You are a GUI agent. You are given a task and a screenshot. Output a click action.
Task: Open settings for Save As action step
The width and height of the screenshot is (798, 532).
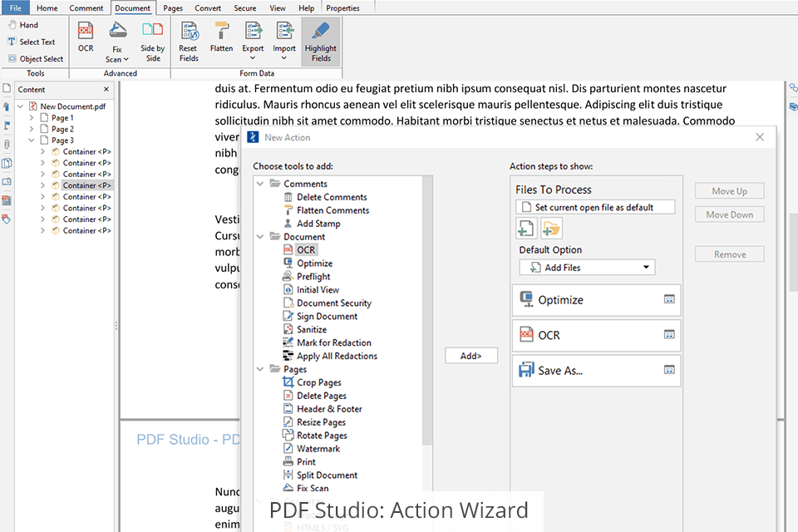coord(669,370)
